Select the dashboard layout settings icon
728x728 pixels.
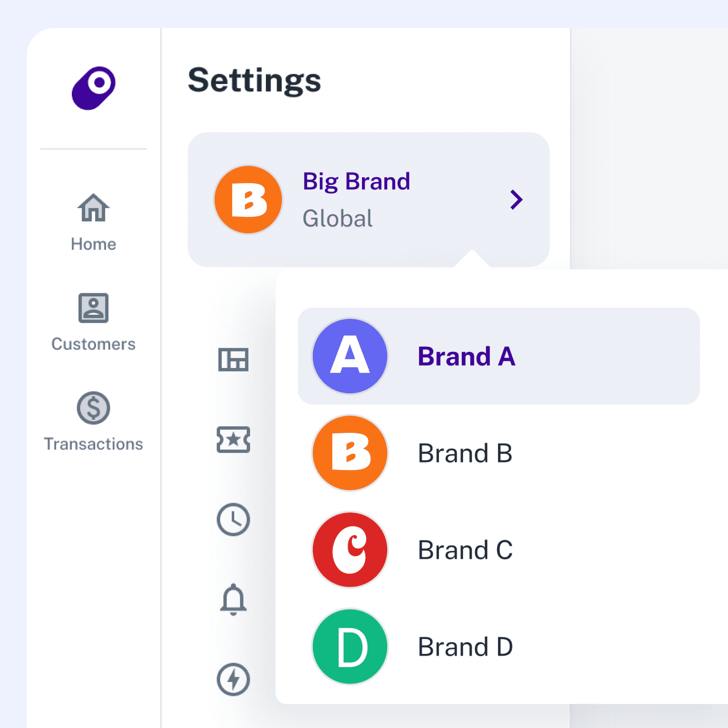tap(233, 360)
